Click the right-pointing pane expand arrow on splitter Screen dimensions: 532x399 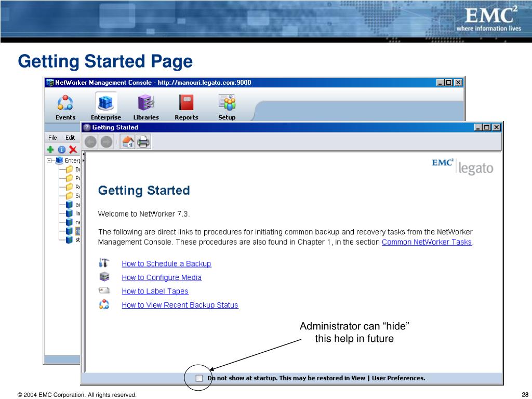coord(84,161)
